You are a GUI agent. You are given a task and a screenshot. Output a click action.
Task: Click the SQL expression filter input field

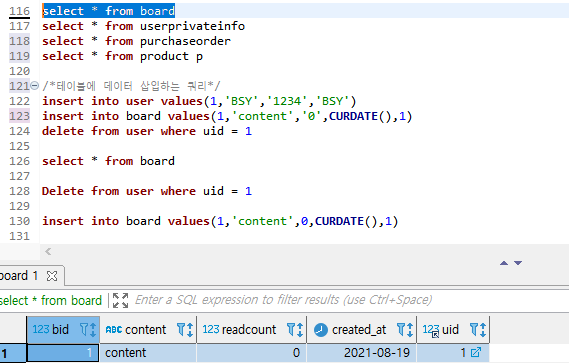(283, 300)
